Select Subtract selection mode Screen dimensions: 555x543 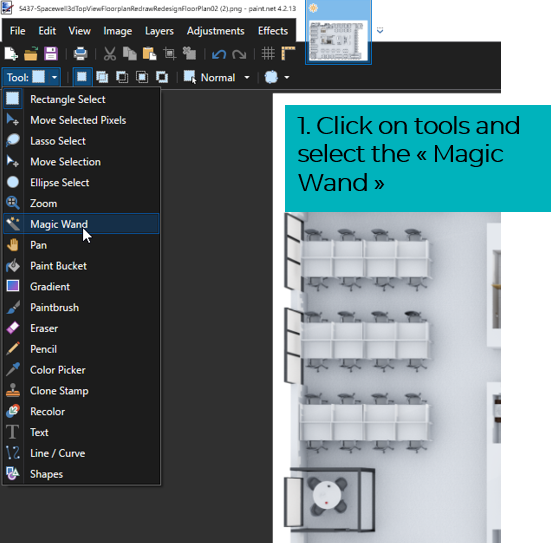pos(122,77)
